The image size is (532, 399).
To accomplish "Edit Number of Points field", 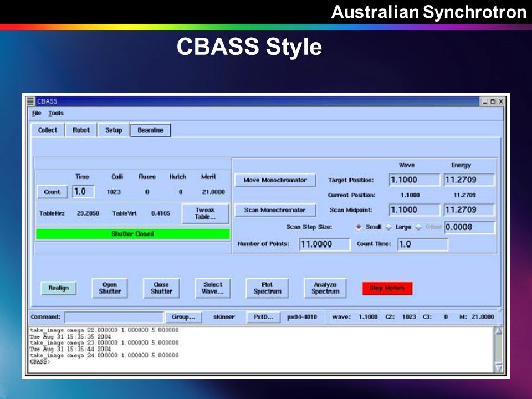I will coord(325,244).
